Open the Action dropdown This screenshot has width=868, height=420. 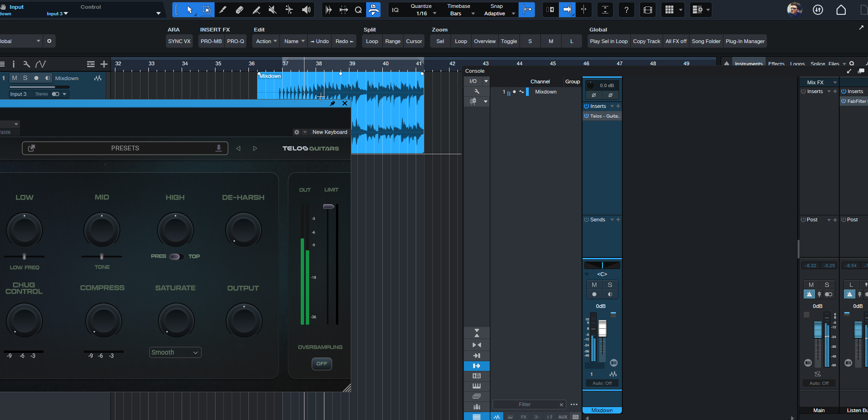click(266, 41)
